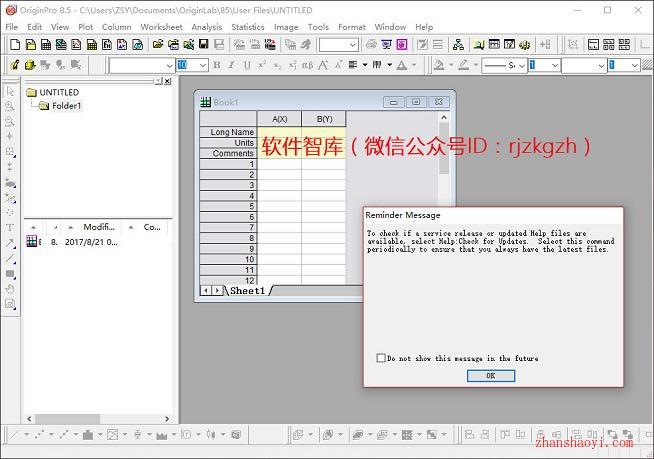Image resolution: width=654 pixels, height=459 pixels.
Task: Open Project Explorer hierarchy icon
Action: [458, 44]
